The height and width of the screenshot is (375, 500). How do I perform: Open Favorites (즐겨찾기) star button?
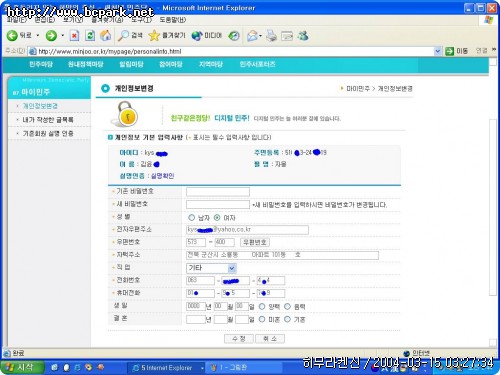[x=167, y=35]
